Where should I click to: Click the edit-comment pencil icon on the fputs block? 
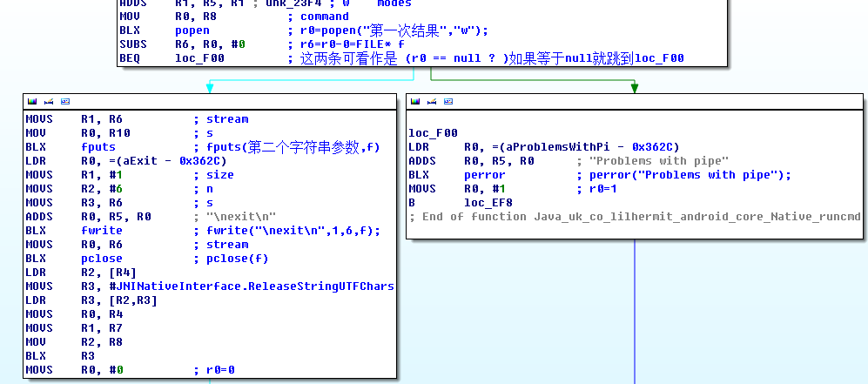(x=49, y=102)
